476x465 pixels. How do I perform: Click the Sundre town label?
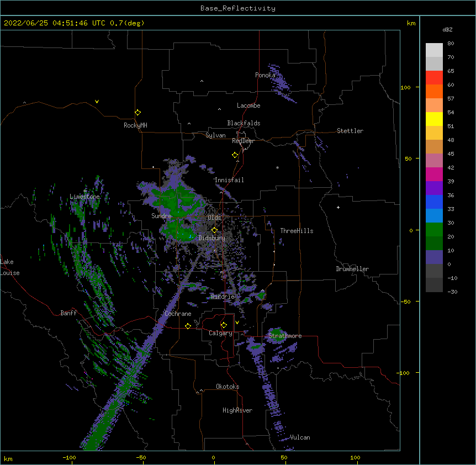161,216
